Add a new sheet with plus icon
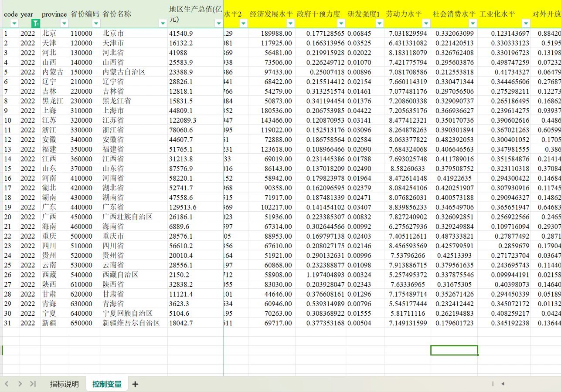This screenshot has width=561, height=392. 135,384
